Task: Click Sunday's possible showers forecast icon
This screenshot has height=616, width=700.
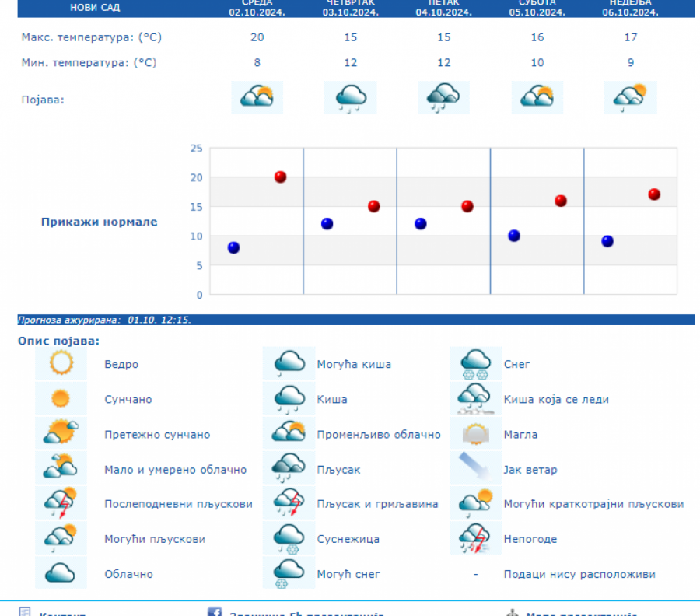Action: click(x=630, y=97)
